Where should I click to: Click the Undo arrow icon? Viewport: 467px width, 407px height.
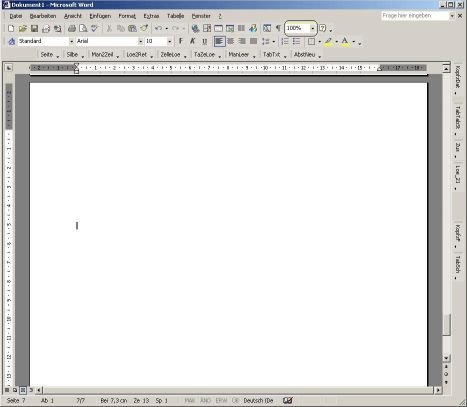[158, 28]
